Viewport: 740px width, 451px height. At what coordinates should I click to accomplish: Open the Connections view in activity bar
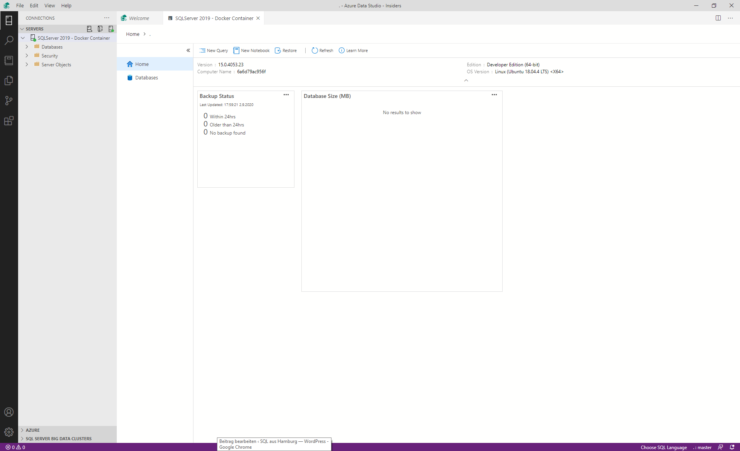click(8, 20)
